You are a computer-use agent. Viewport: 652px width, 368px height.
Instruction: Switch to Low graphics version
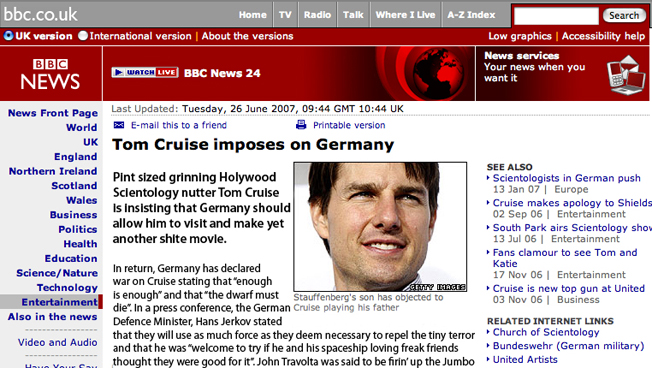[x=520, y=36]
